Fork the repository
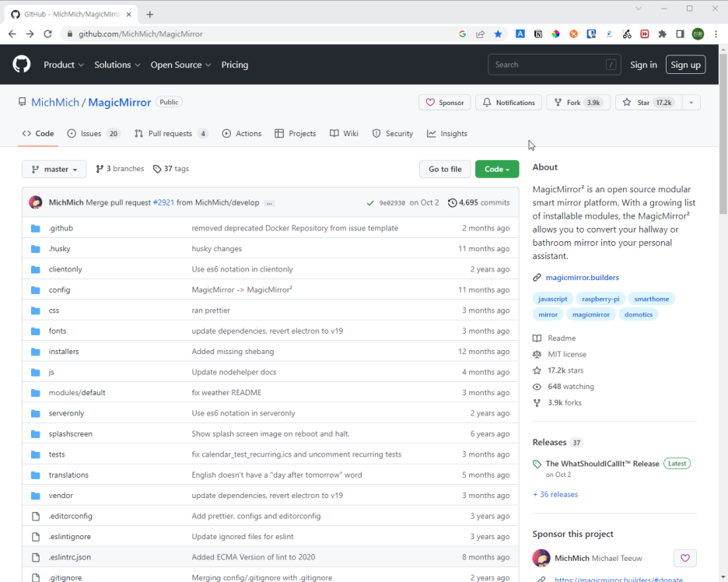The image size is (728, 582). 578,102
